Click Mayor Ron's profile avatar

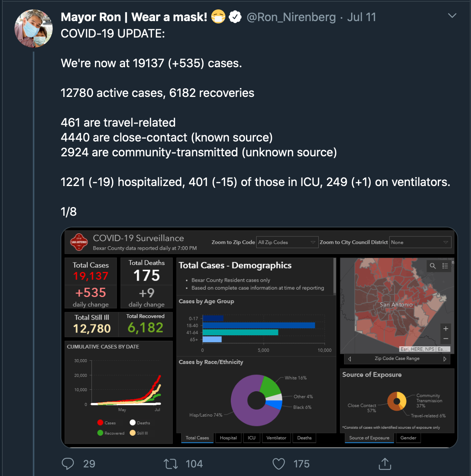(x=34, y=29)
